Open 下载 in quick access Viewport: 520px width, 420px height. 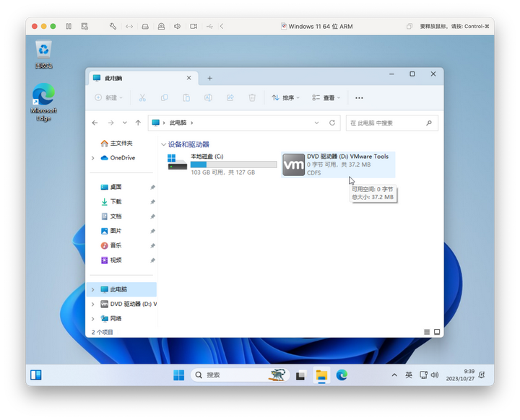pyautogui.click(x=111, y=202)
